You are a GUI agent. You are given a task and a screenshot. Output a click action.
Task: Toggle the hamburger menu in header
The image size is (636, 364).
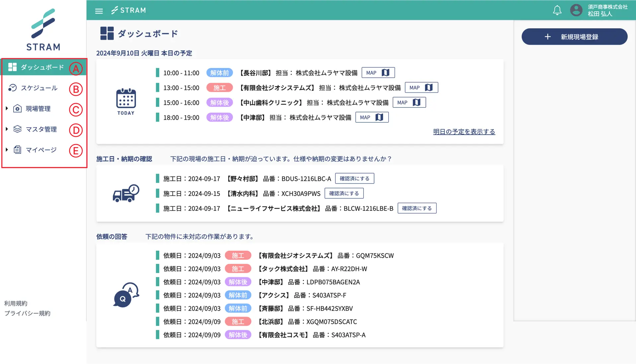pyautogui.click(x=99, y=11)
